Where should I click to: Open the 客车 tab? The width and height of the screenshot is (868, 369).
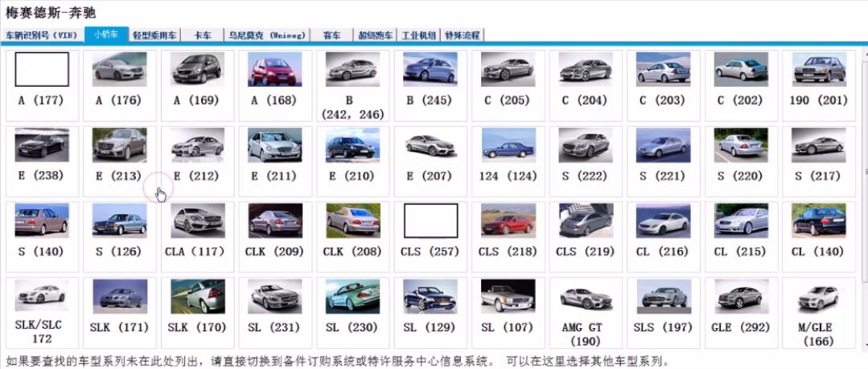click(332, 35)
